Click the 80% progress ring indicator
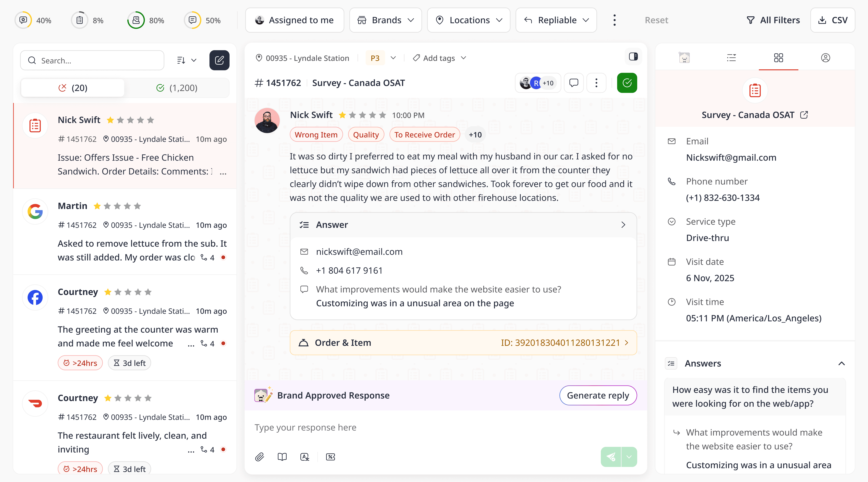868x482 pixels. [x=136, y=20]
